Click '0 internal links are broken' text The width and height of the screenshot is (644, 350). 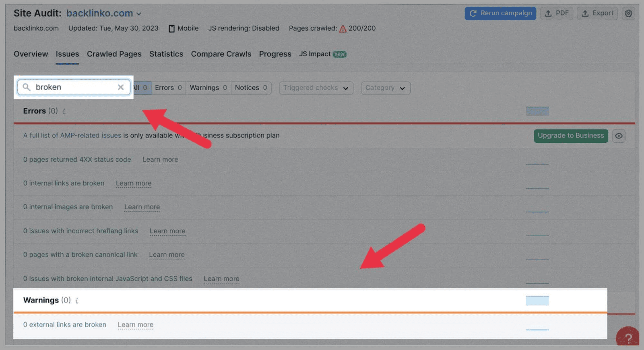[x=64, y=183]
